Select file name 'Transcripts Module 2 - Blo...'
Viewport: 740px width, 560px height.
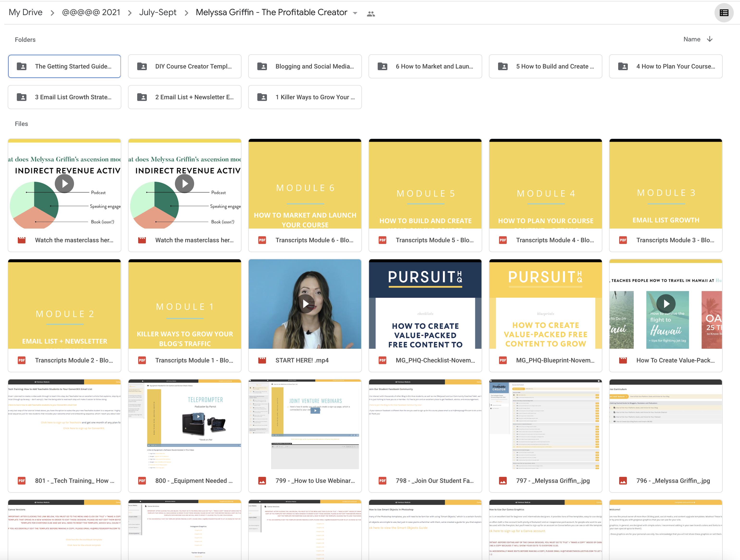74,360
